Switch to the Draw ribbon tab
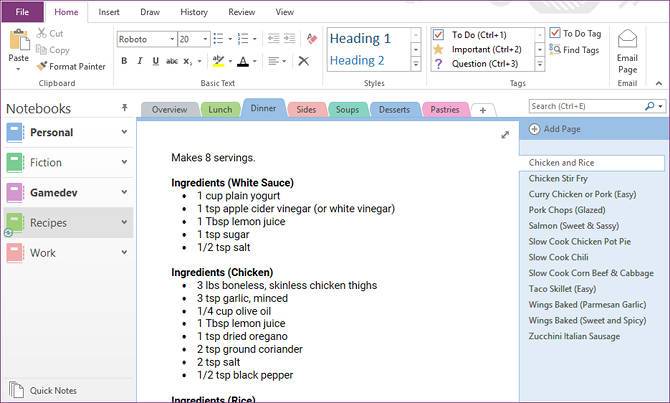The image size is (670, 403). click(150, 12)
